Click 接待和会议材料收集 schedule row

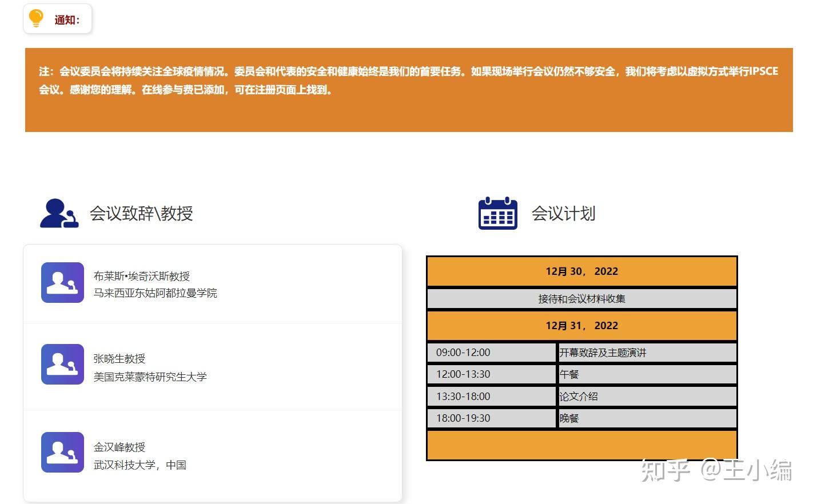(581, 298)
